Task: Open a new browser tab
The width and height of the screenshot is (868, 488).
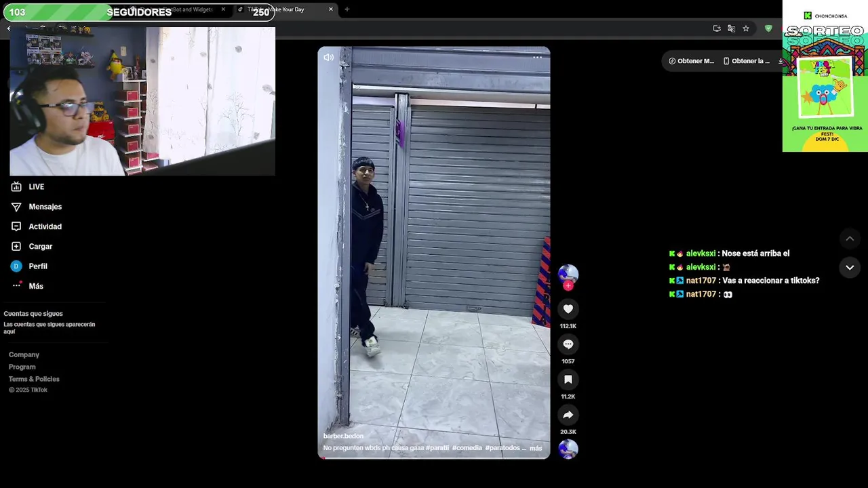Action: [x=347, y=9]
